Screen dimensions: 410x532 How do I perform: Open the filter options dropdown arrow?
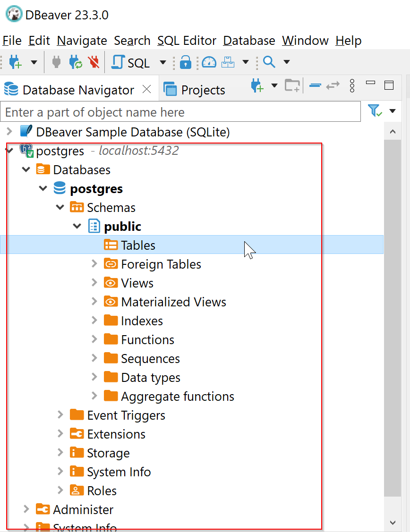point(393,111)
